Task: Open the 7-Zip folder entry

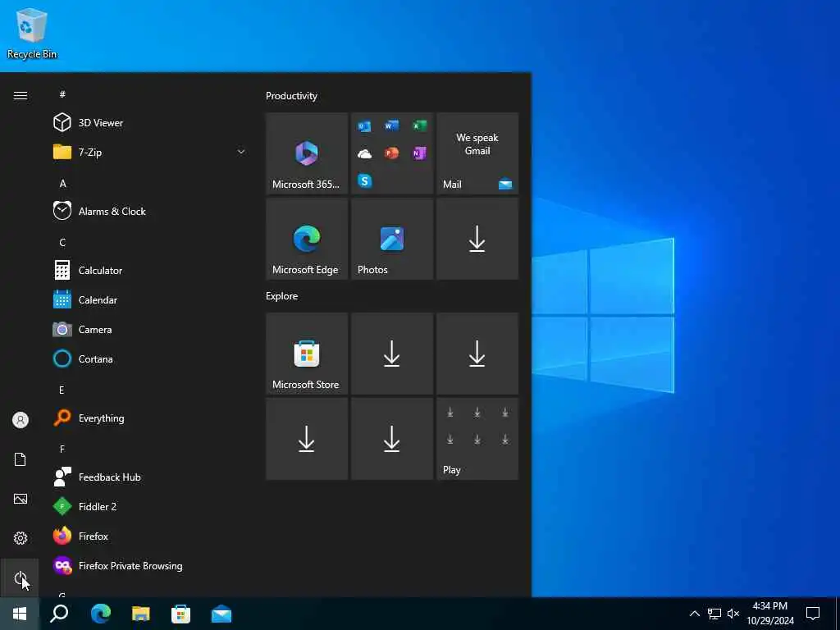Action: (x=150, y=152)
